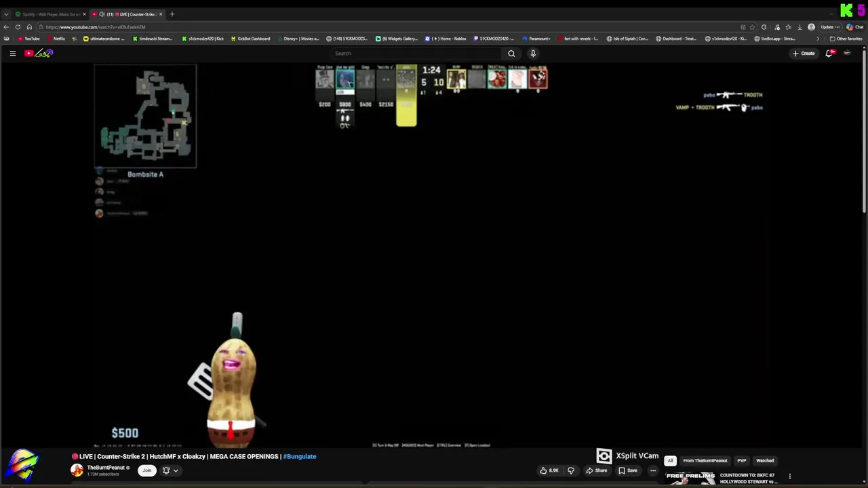
Task: Open the Widgets Gallery bookmark
Action: [x=397, y=39]
